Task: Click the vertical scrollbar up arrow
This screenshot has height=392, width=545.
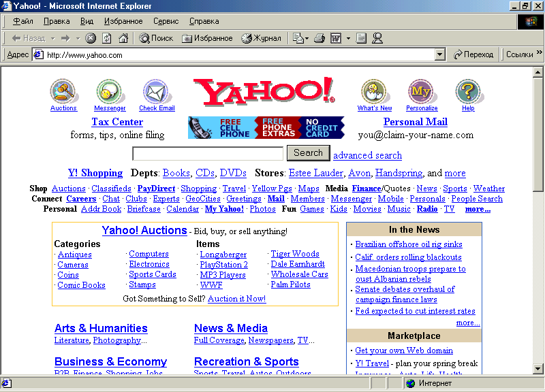Action: 538,72
